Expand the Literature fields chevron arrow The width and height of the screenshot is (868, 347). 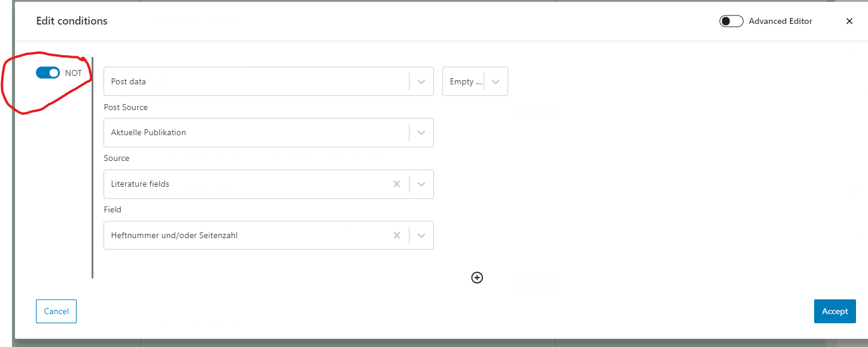point(421,184)
